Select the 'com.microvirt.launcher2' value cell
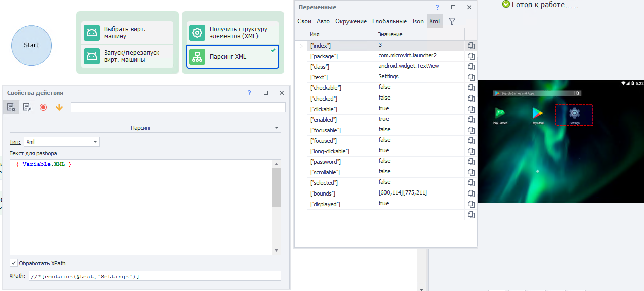Image resolution: width=644 pixels, height=291 pixels. click(x=420, y=56)
